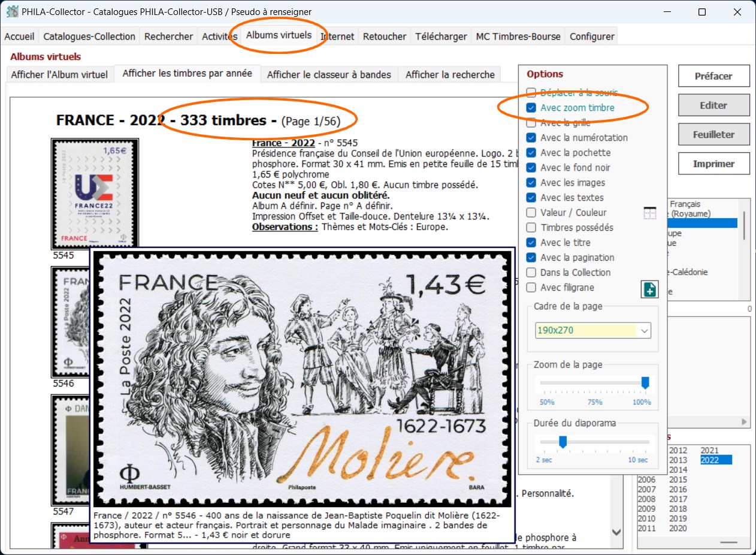Select year 2021 in the year list
The width and height of the screenshot is (756, 555).
[x=709, y=450]
